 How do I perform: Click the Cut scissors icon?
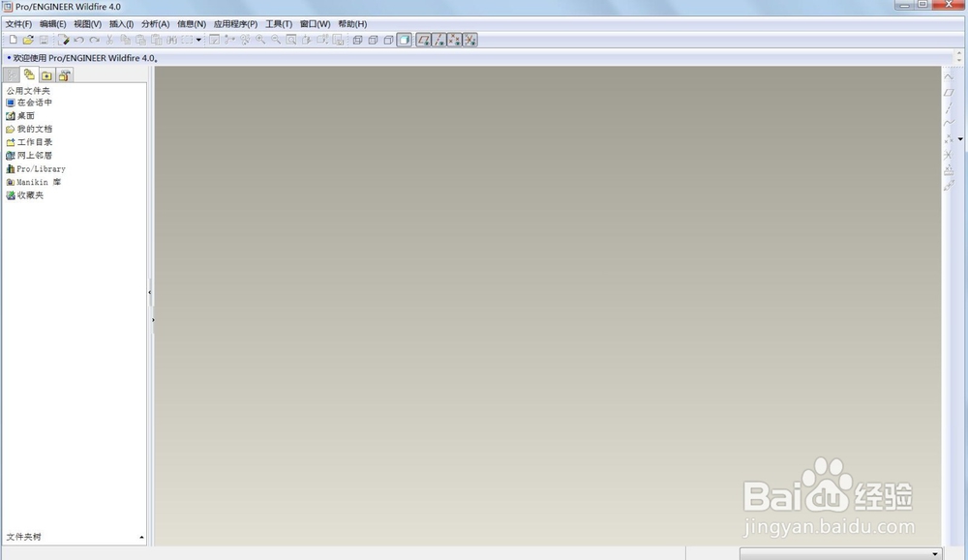tap(109, 40)
